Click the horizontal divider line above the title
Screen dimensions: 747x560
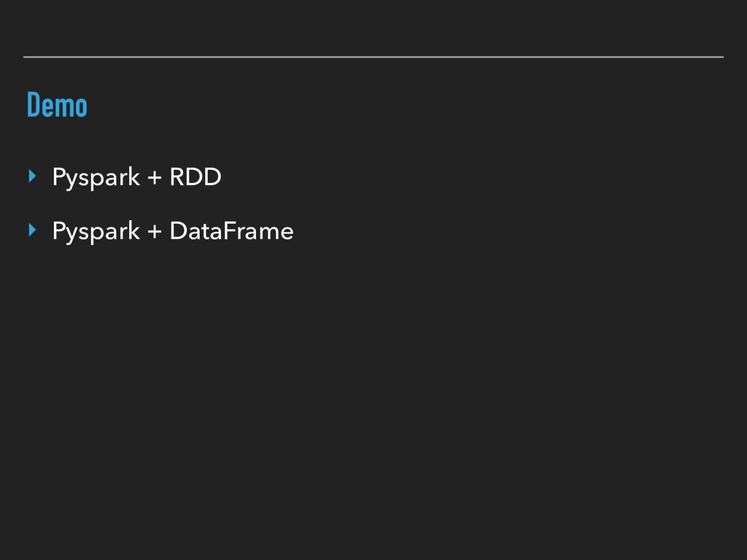[373, 56]
